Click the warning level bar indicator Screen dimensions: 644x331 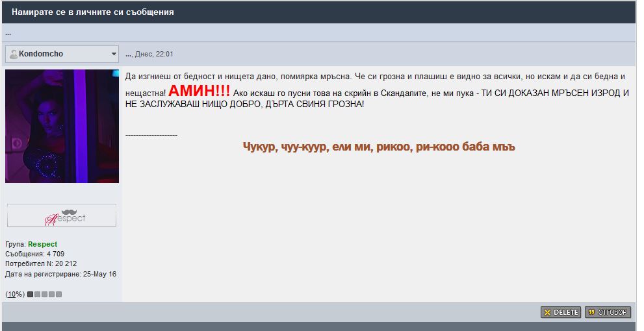coord(44,295)
